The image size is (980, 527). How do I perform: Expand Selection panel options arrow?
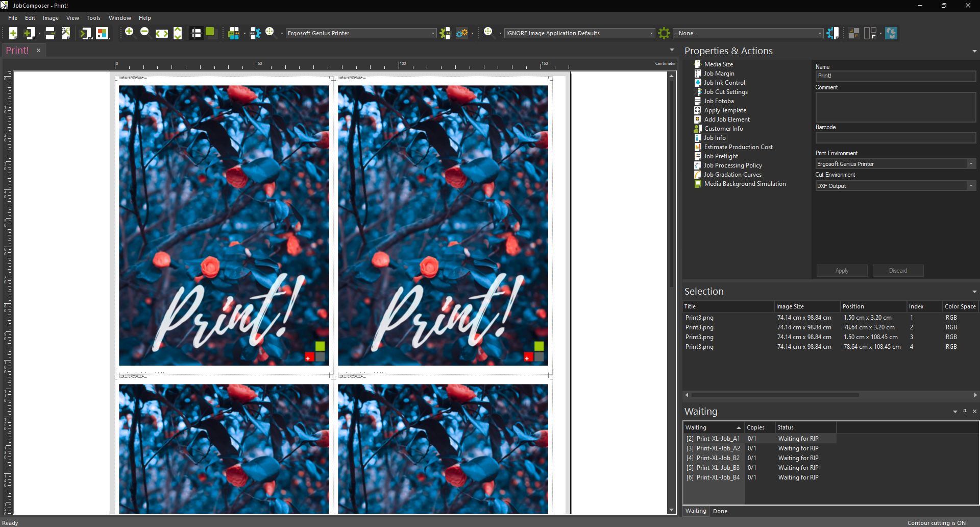click(x=974, y=292)
